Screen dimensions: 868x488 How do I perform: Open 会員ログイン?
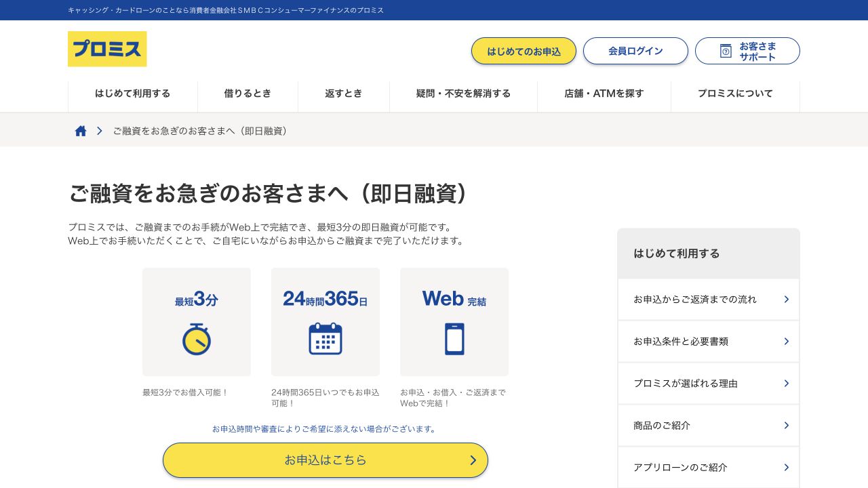tap(635, 51)
